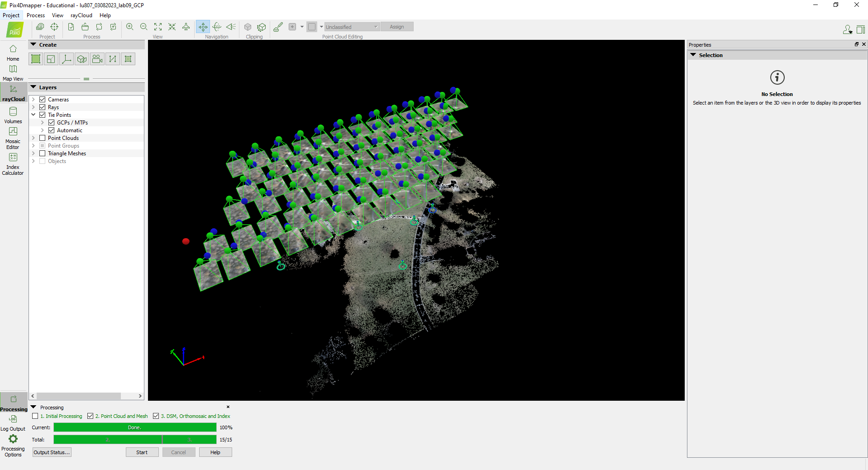Open the Mosaic Editor
This screenshot has height=470, width=868.
(13, 138)
